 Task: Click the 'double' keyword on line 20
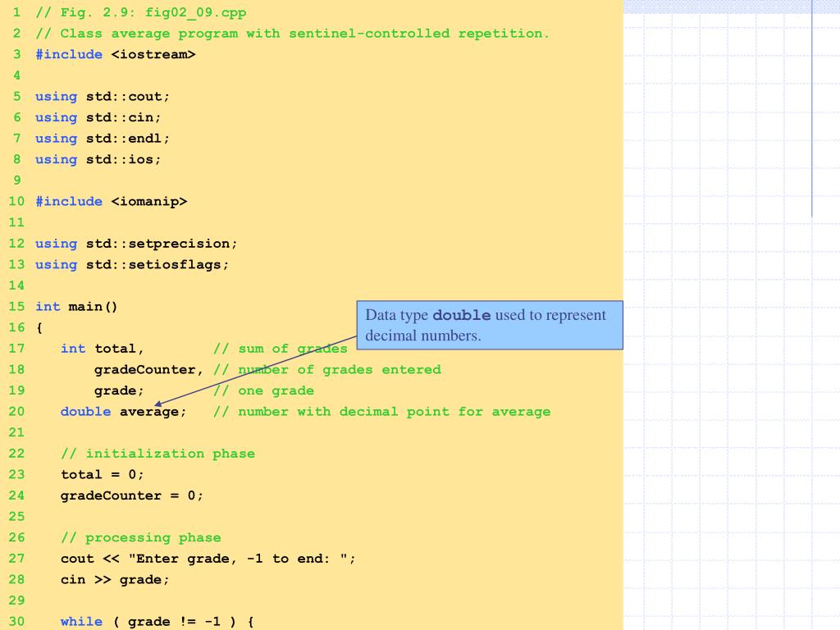(85, 412)
